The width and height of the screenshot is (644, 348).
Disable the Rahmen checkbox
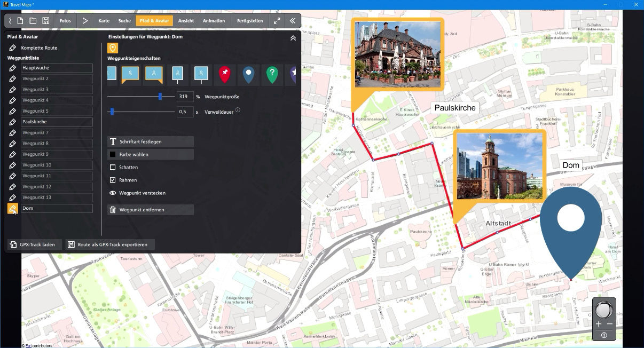click(113, 180)
